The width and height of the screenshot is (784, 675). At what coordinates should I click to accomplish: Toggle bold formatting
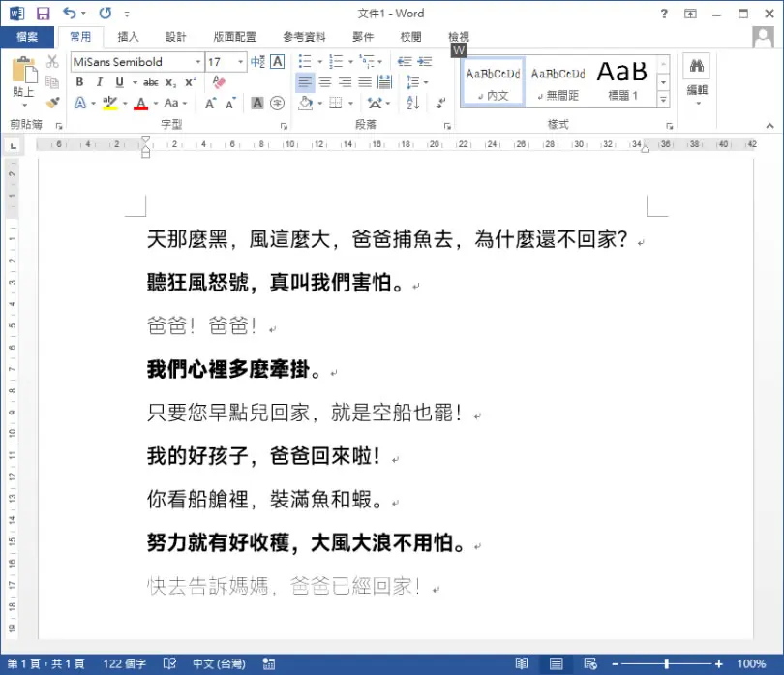(79, 82)
